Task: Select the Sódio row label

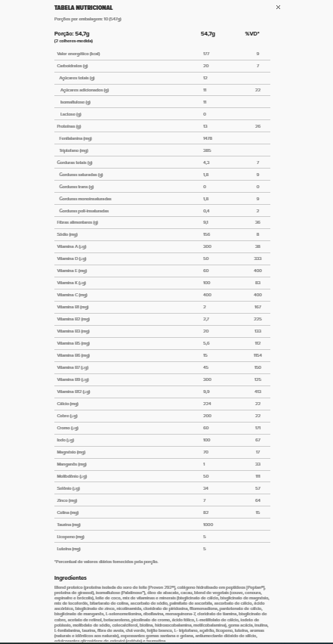Action: coord(67,234)
